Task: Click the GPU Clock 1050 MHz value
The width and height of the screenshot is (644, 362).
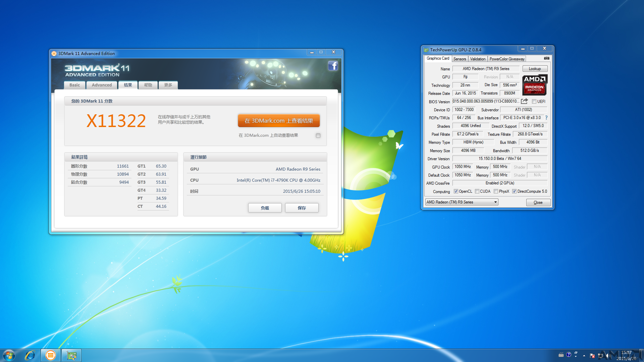Action: coord(463,167)
